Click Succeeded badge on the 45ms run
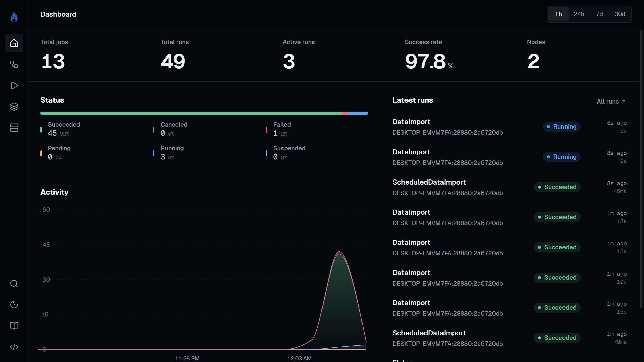 point(557,187)
